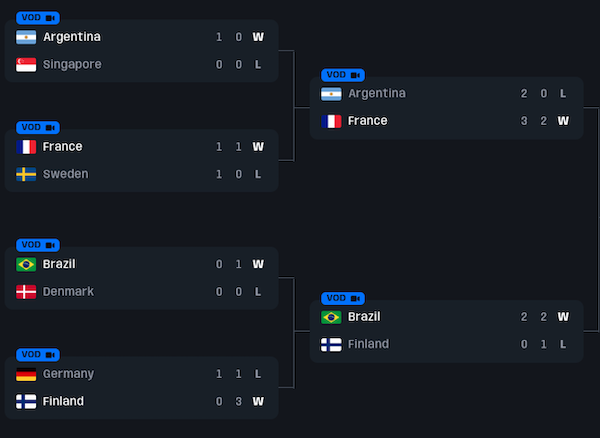Viewport: 600px width, 438px height.
Task: Click the Brazil flag in Brazil vs Denmark match
Action: pos(26,265)
